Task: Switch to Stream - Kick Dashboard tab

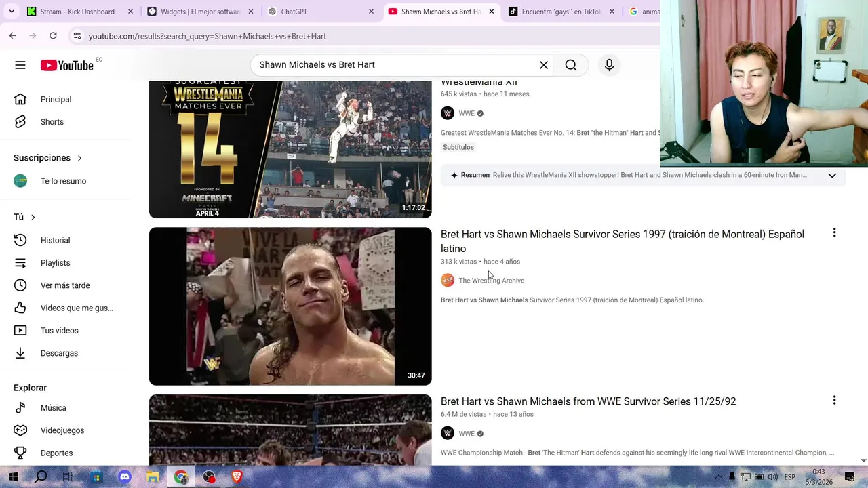Action: (77, 12)
